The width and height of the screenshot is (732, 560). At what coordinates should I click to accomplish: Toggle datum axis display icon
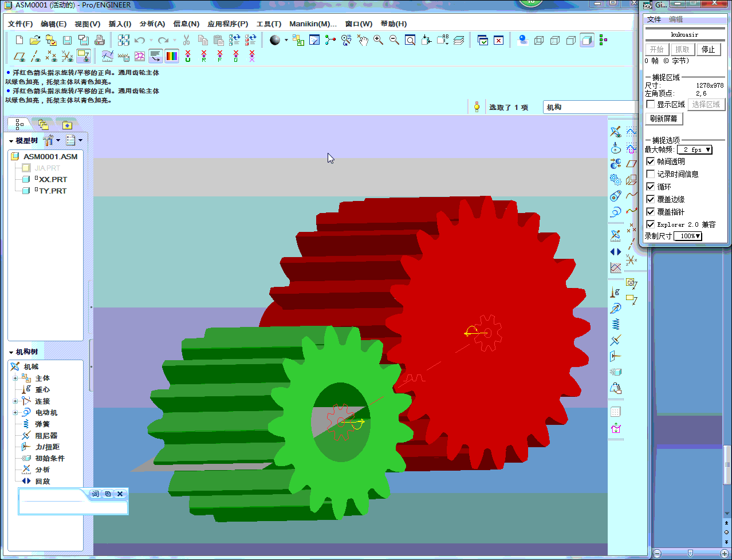36,56
